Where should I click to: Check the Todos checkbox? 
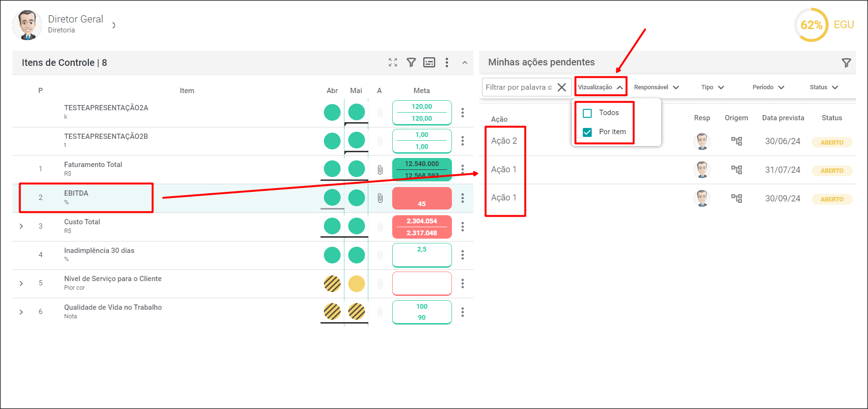coord(587,113)
